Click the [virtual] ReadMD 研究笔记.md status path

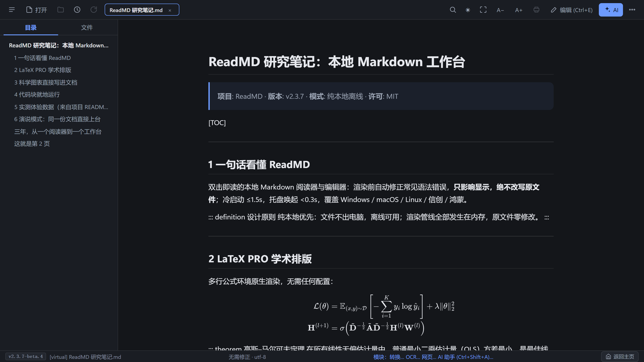[85, 357]
